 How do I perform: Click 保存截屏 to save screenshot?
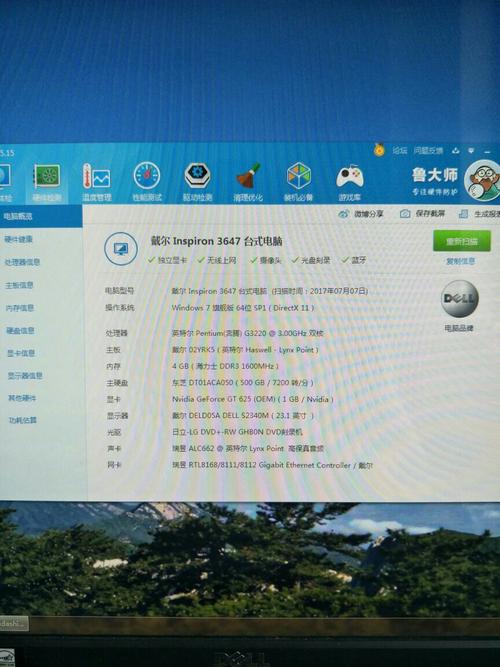tap(422, 214)
